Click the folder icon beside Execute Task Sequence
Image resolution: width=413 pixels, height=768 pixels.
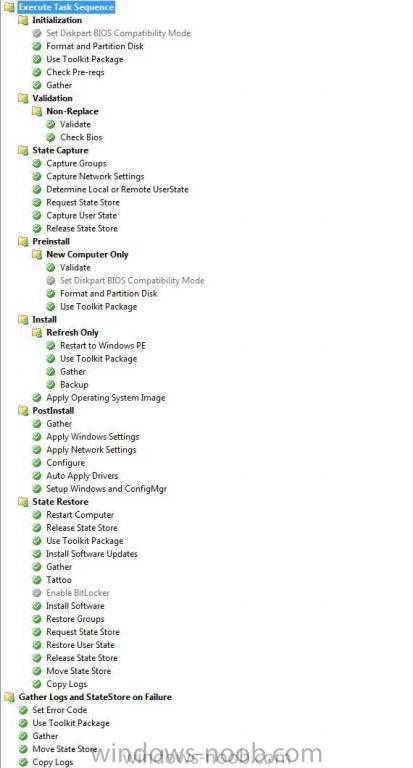9,7
